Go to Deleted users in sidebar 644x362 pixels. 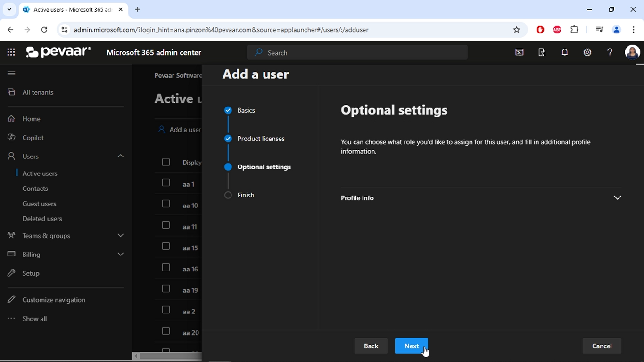point(42,219)
